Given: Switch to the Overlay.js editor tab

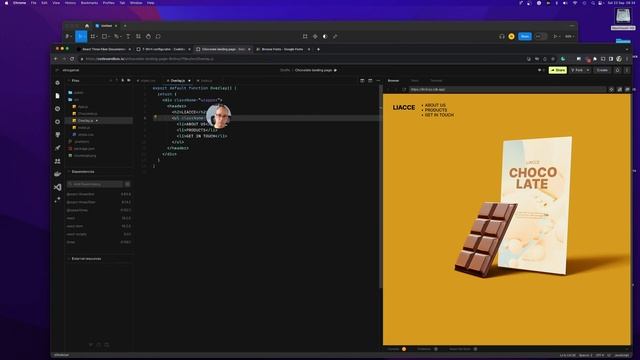Looking at the screenshot, I should pos(178,81).
